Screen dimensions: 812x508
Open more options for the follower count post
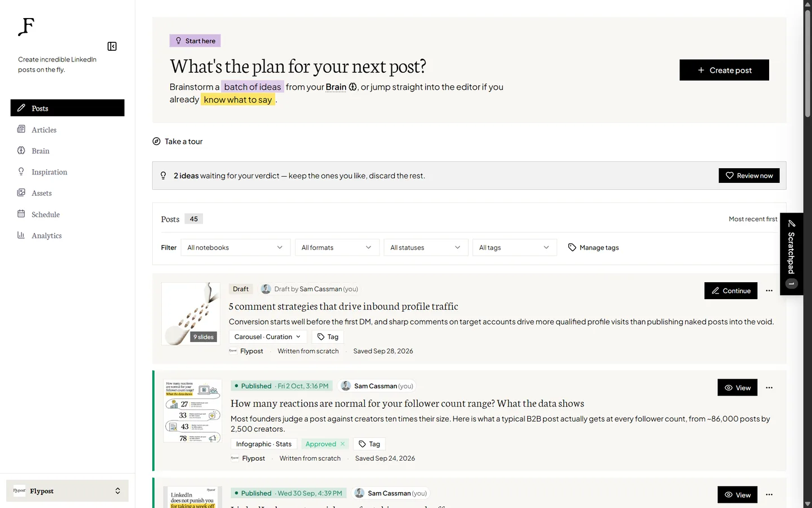point(769,388)
